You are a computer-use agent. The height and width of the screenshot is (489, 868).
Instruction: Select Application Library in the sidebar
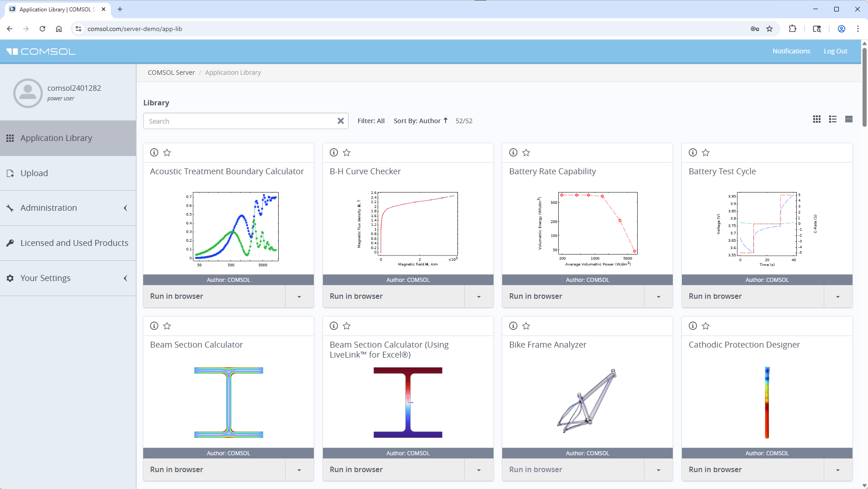[x=56, y=138]
